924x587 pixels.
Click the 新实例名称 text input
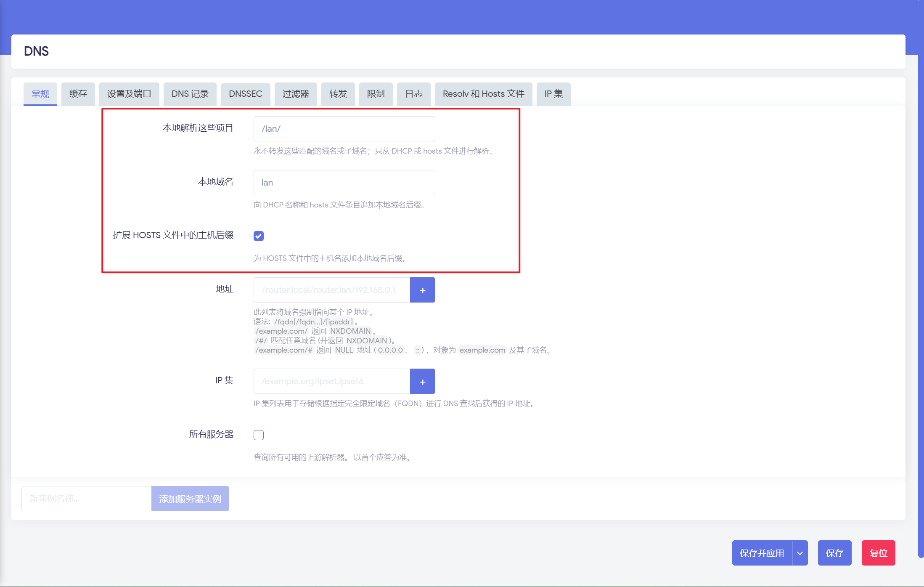pos(86,499)
